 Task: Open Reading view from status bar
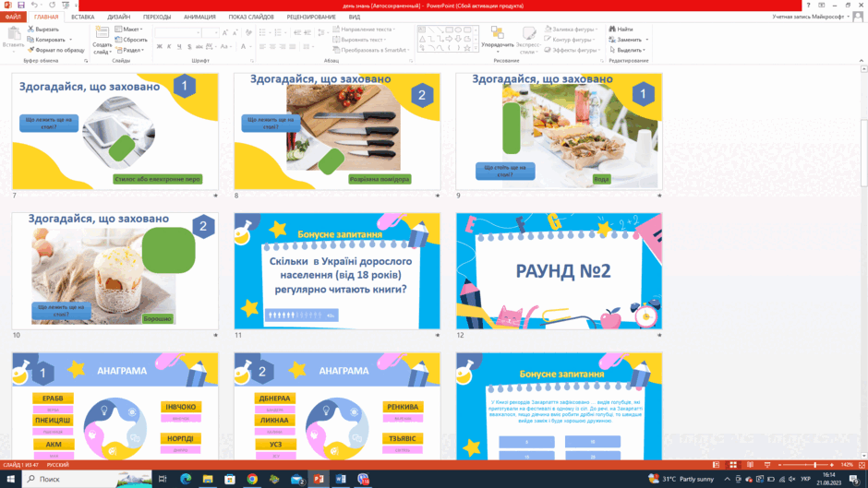pyautogui.click(x=750, y=465)
